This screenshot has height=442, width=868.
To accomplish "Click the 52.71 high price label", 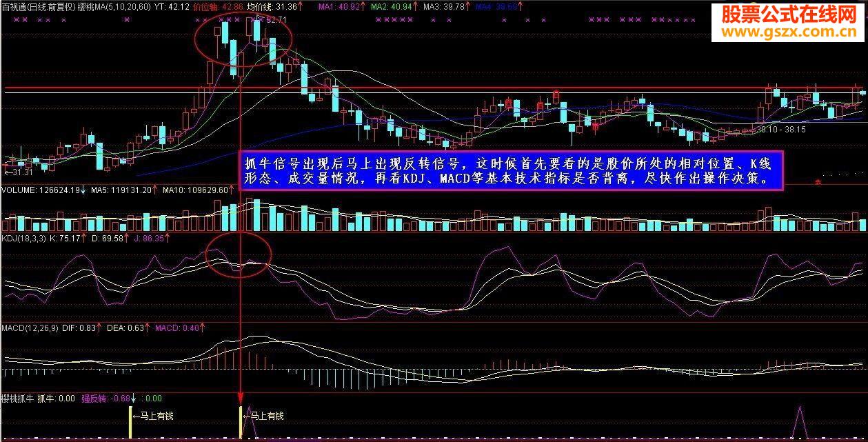I will [276, 20].
